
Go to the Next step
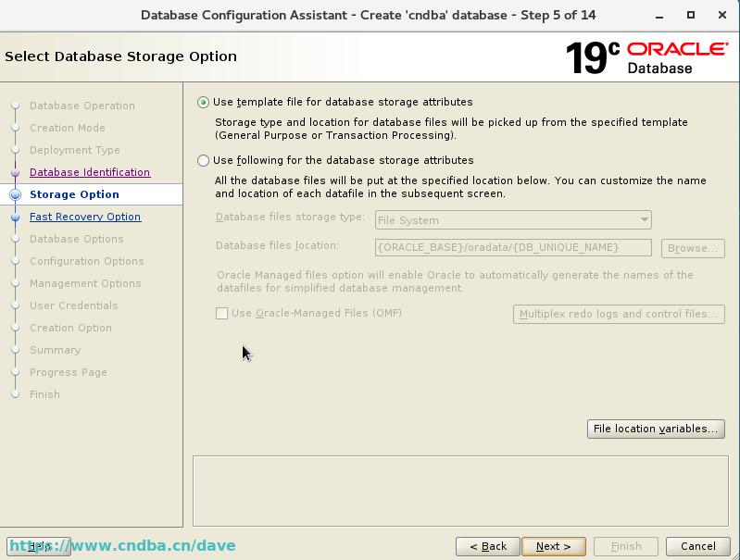click(554, 546)
